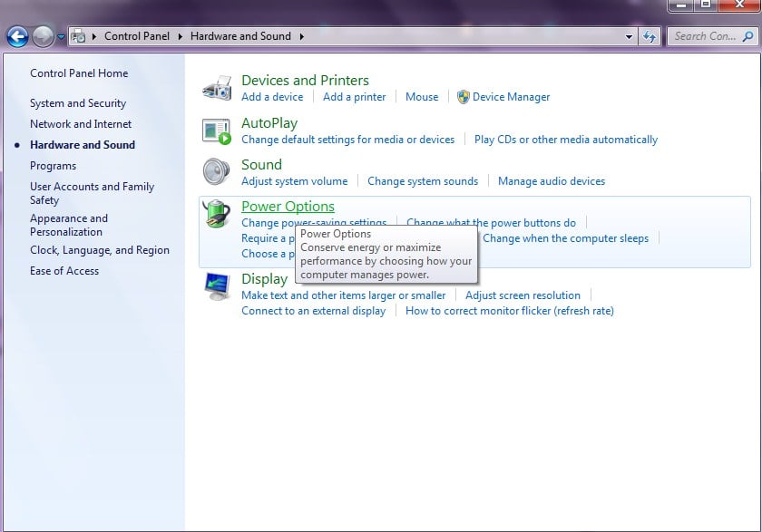Open Control Panel Home in sidebar

click(x=79, y=73)
